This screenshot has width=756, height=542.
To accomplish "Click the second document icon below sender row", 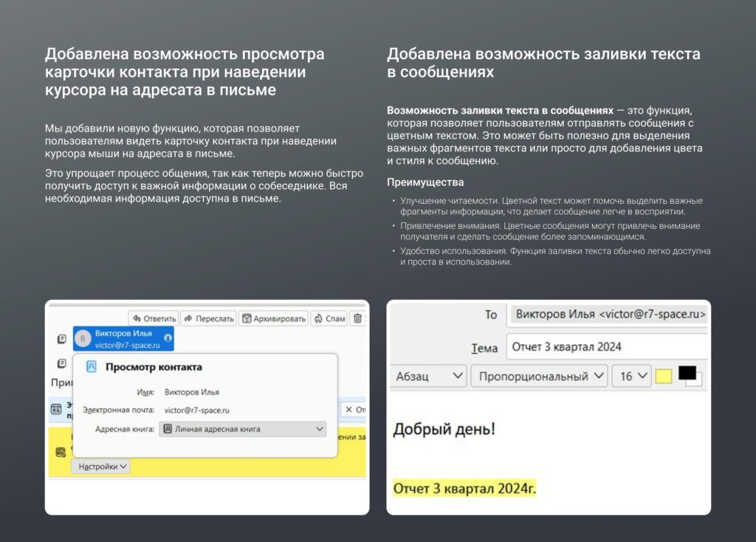I will click(62, 363).
